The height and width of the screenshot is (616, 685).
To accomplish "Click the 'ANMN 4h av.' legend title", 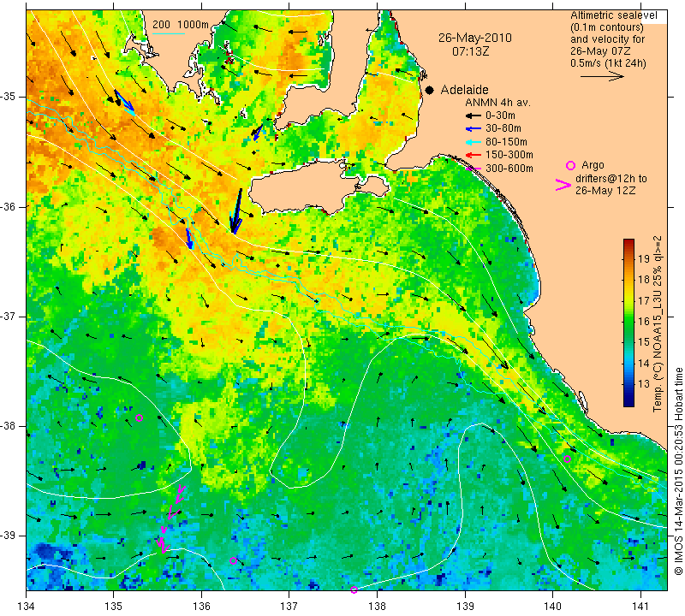I will 497,103.
